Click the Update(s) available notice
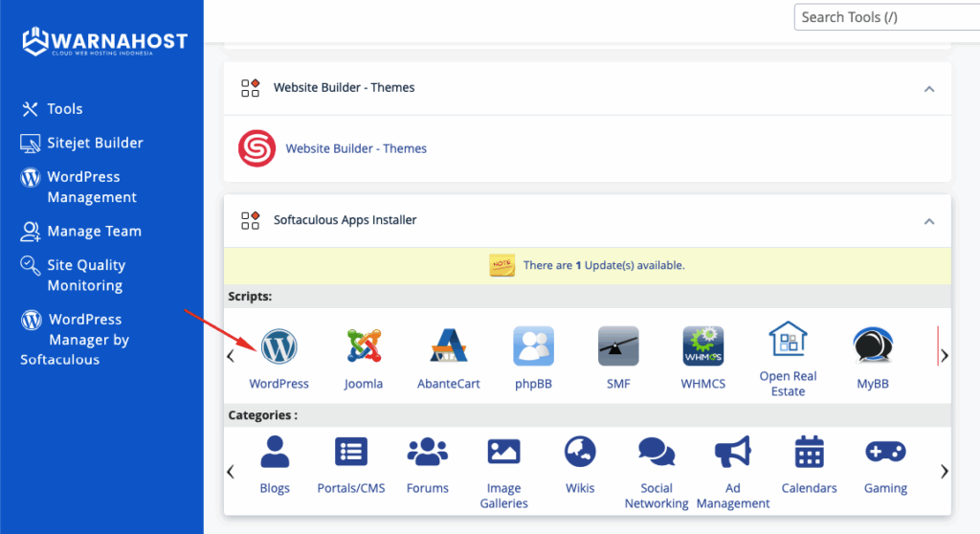This screenshot has width=980, height=534. click(x=604, y=265)
